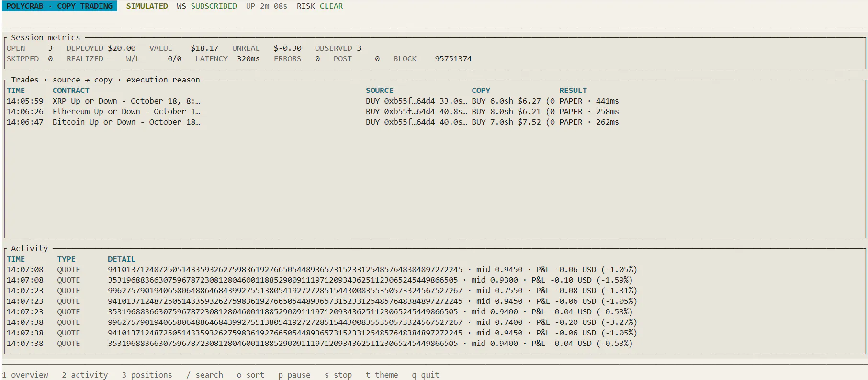Screen dimensions: 868x380
Task: Select the 14:07:38 quote with mid 0.7400
Action: pos(322,322)
